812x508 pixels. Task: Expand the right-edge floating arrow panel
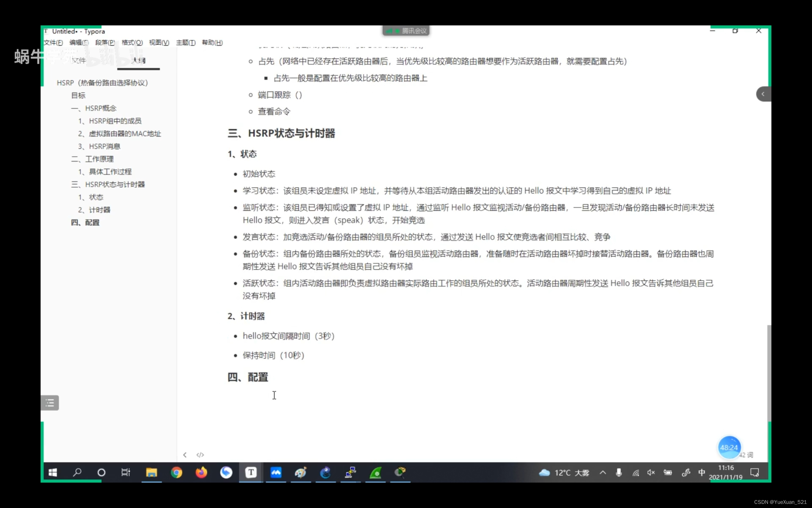tap(763, 94)
